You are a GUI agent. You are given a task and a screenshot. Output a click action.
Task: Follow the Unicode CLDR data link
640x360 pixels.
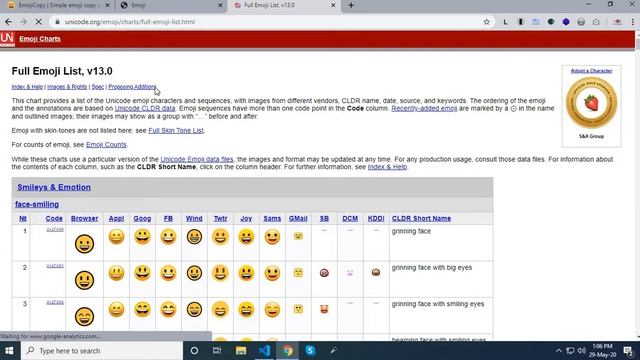point(145,109)
